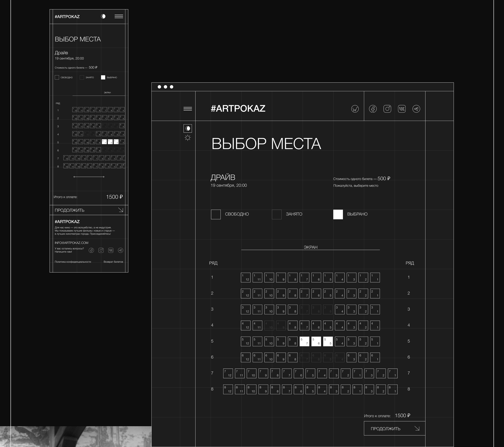
Task: Click the horizontal scroll arrow under mobile seats
Action: click(x=89, y=177)
